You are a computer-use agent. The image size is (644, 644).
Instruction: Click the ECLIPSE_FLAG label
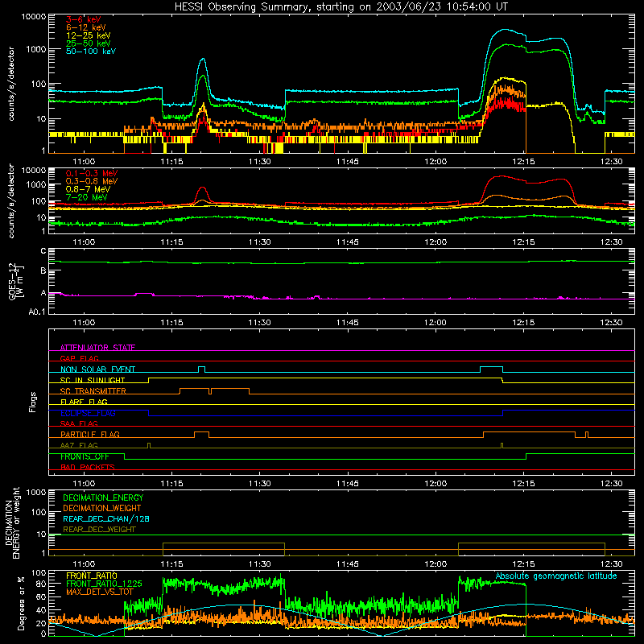pos(88,413)
